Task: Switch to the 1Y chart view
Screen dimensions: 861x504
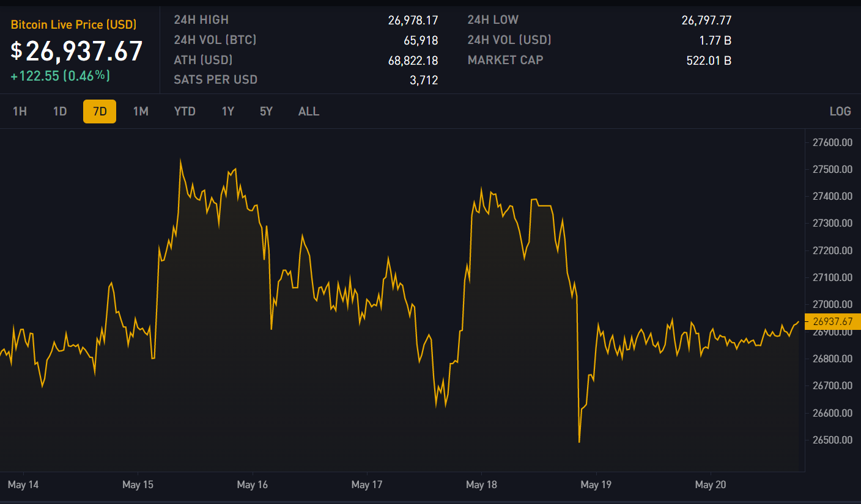Action: 227,111
